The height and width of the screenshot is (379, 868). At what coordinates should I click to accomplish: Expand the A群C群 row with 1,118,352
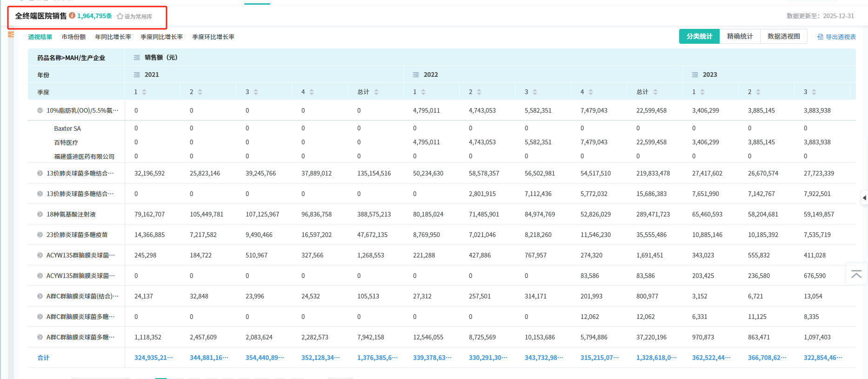40,337
